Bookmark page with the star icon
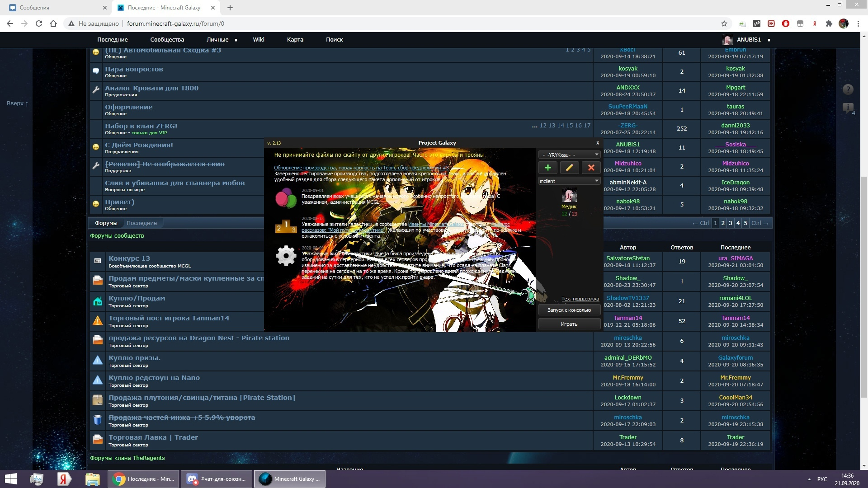Image resolution: width=868 pixels, height=488 pixels. click(724, 23)
